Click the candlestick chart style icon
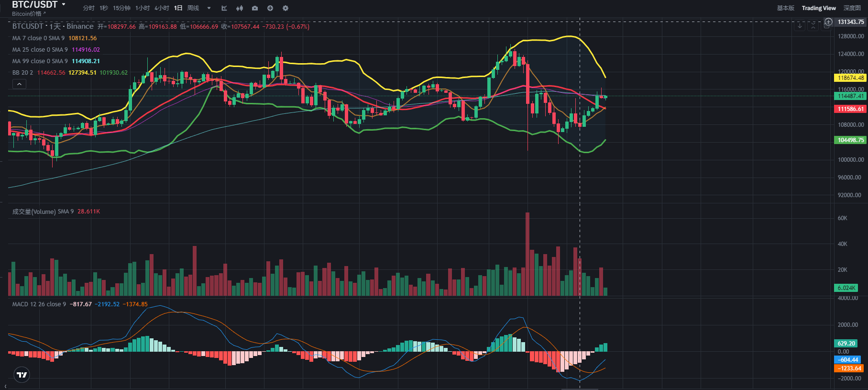868x390 pixels. pyautogui.click(x=240, y=8)
